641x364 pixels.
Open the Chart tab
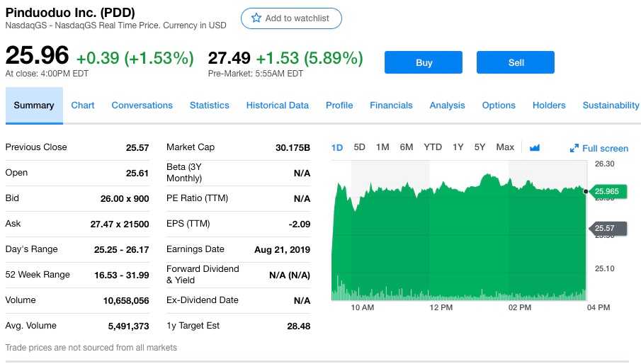[x=83, y=106]
